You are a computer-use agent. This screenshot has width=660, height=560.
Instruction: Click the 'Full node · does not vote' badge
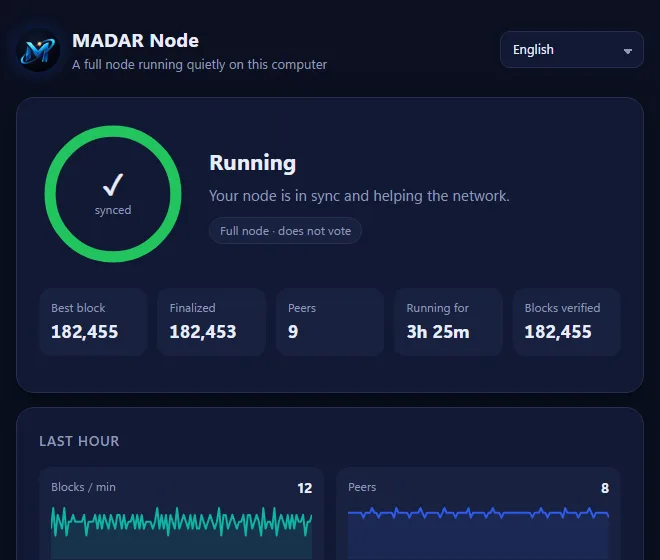[285, 231]
